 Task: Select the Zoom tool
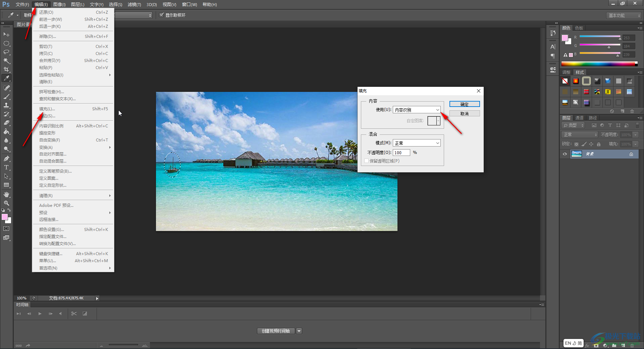tap(6, 203)
